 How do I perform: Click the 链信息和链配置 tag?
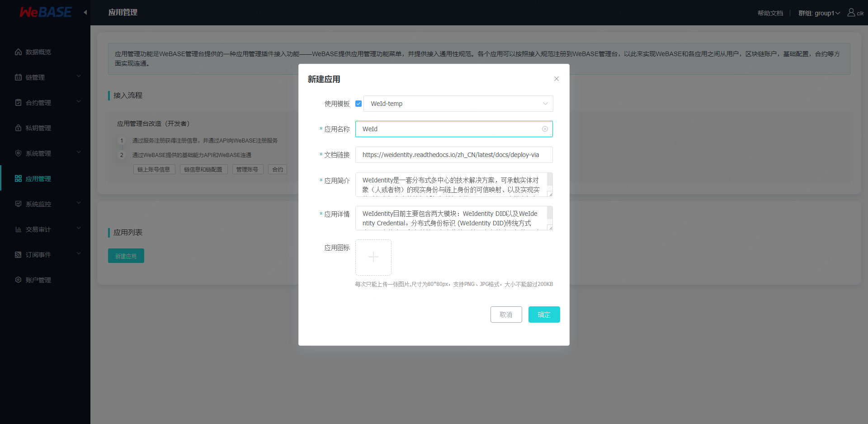pos(203,169)
